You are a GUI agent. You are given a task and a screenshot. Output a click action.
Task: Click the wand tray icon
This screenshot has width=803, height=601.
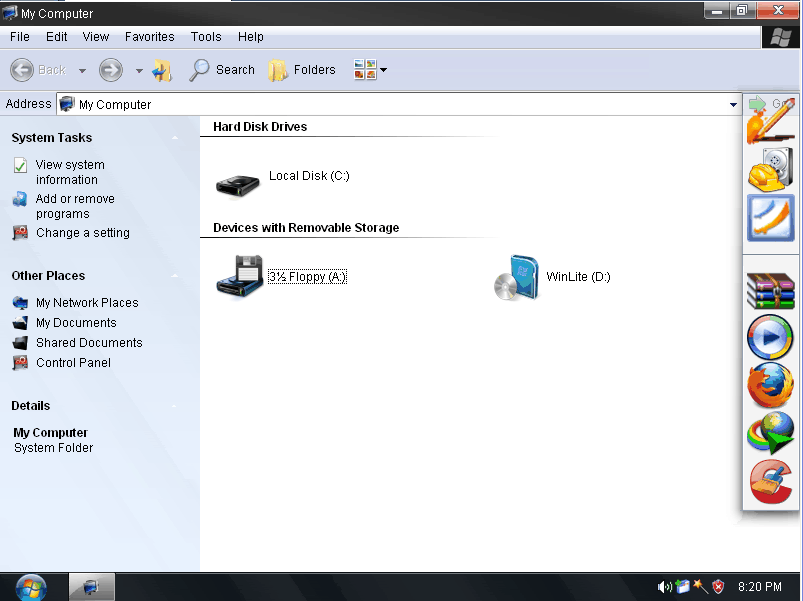(x=700, y=587)
